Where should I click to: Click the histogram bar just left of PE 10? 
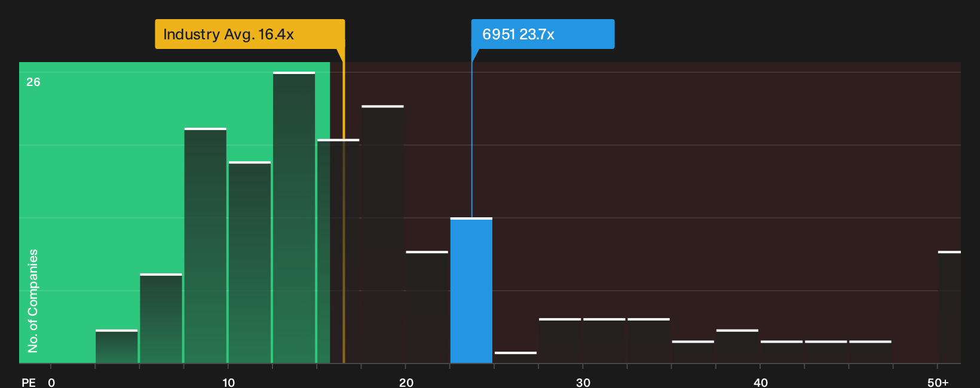206,246
